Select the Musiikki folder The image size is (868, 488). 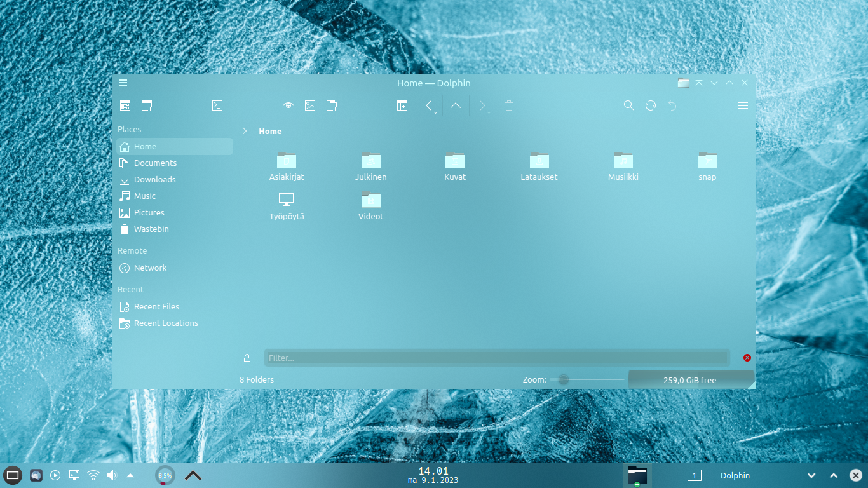[x=623, y=166]
